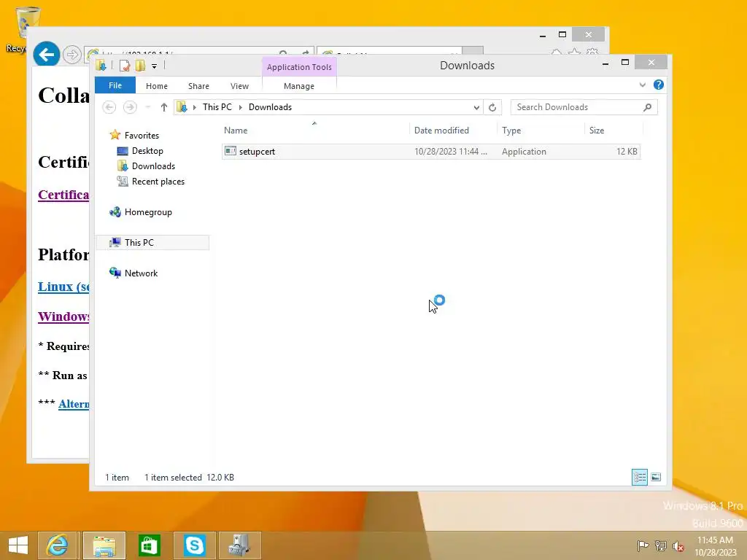Image resolution: width=747 pixels, height=560 pixels.
Task: Click the New folder icon in quick access toolbar
Action: click(140, 66)
